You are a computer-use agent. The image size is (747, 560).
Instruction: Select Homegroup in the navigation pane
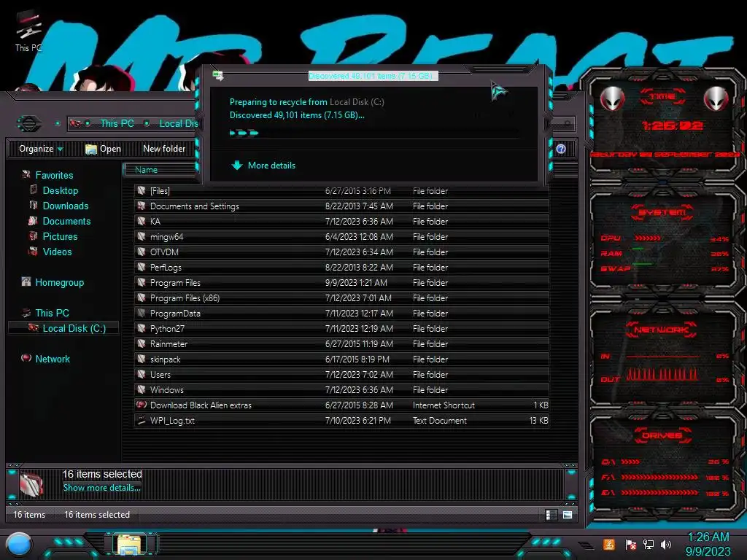click(60, 282)
